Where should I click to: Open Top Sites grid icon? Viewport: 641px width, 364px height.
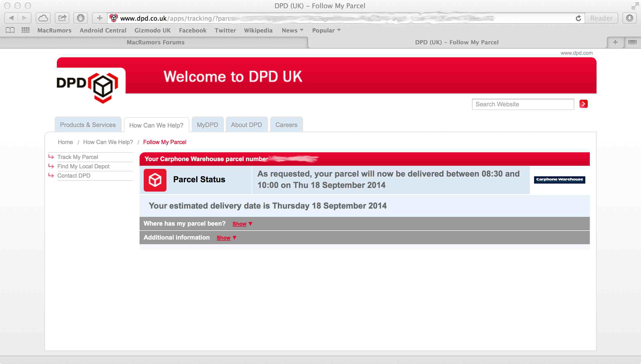tap(26, 30)
